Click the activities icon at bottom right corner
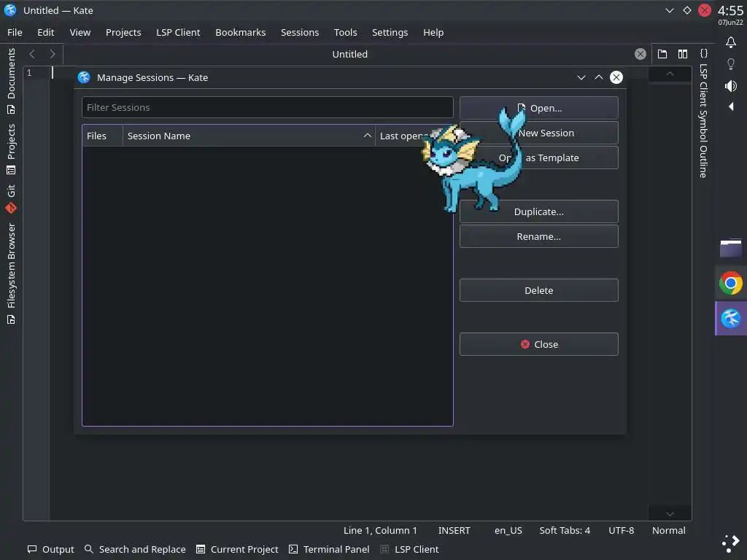 pyautogui.click(x=731, y=543)
